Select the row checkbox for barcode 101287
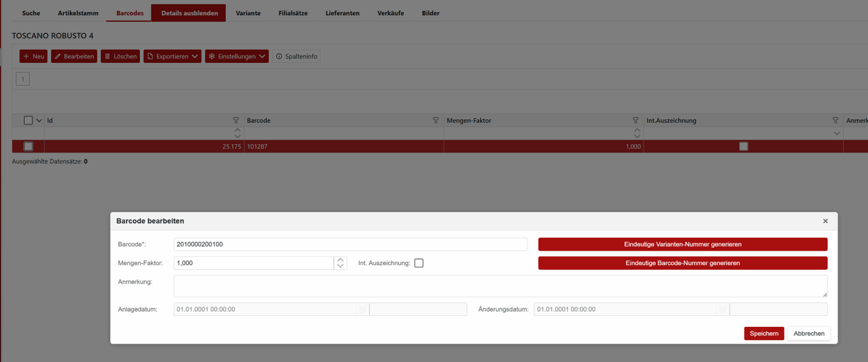 [x=28, y=146]
